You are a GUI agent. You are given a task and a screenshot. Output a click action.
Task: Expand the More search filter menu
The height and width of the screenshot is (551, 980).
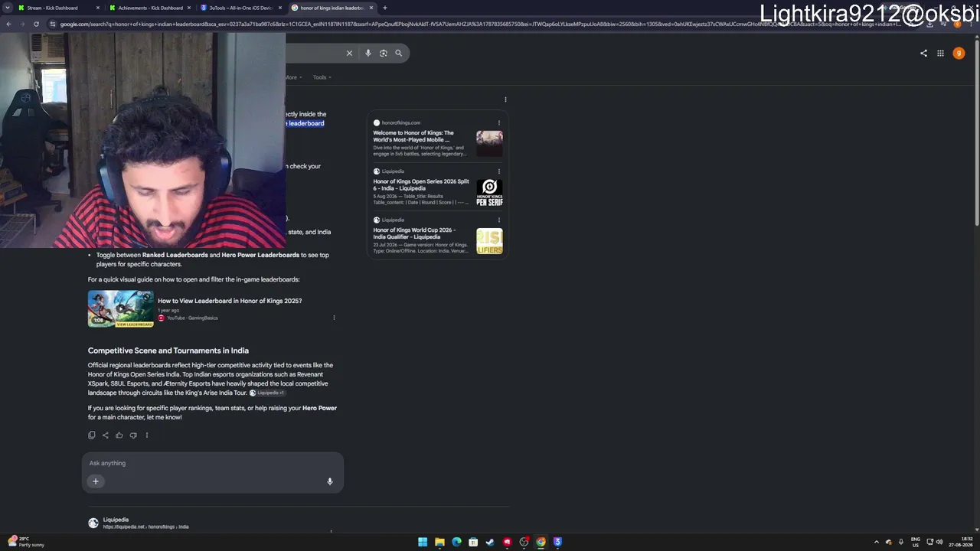tap(293, 77)
